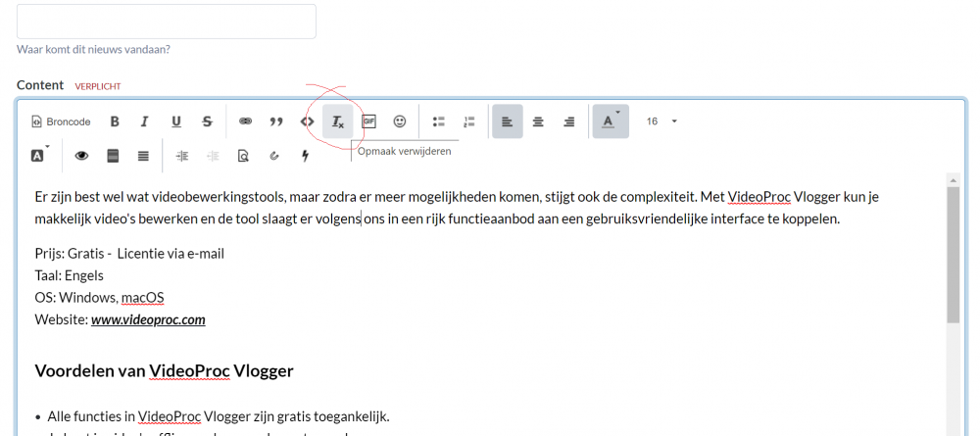Create a bulleted list
Viewport: 980px width, 436px height.
tap(439, 121)
